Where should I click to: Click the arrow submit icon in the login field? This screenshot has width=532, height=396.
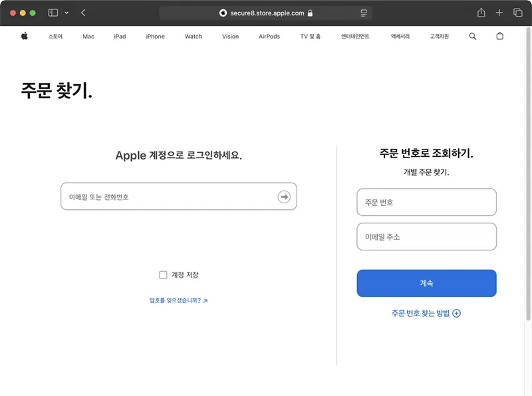(284, 197)
